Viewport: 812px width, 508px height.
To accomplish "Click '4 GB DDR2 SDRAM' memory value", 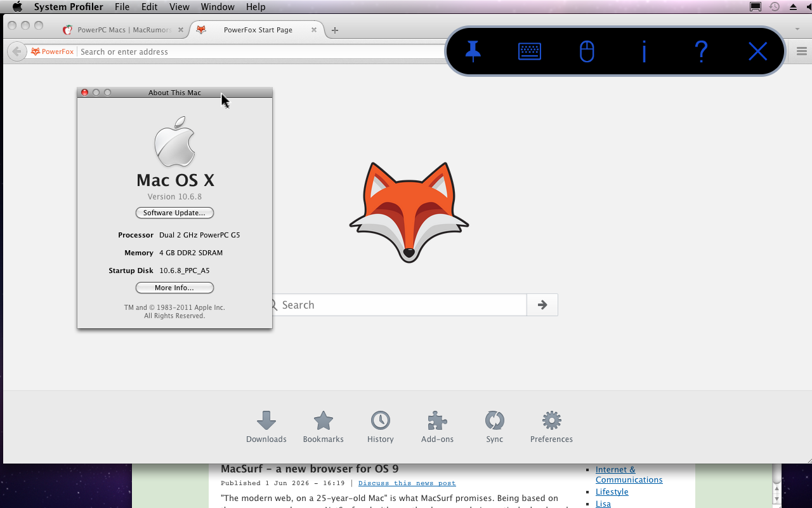I will click(191, 253).
